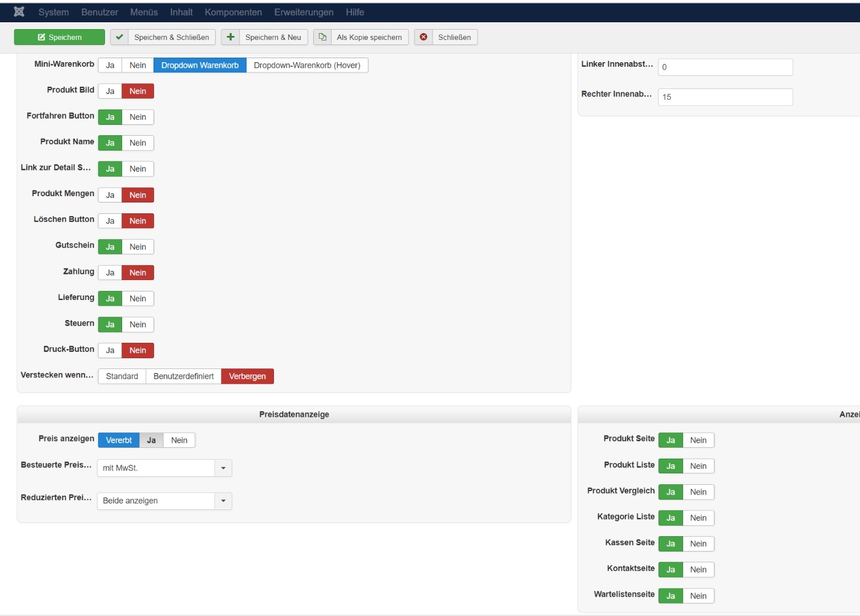Screen dimensions: 860x616
Task: Click the Linker Innenabst… input field
Action: coord(725,67)
